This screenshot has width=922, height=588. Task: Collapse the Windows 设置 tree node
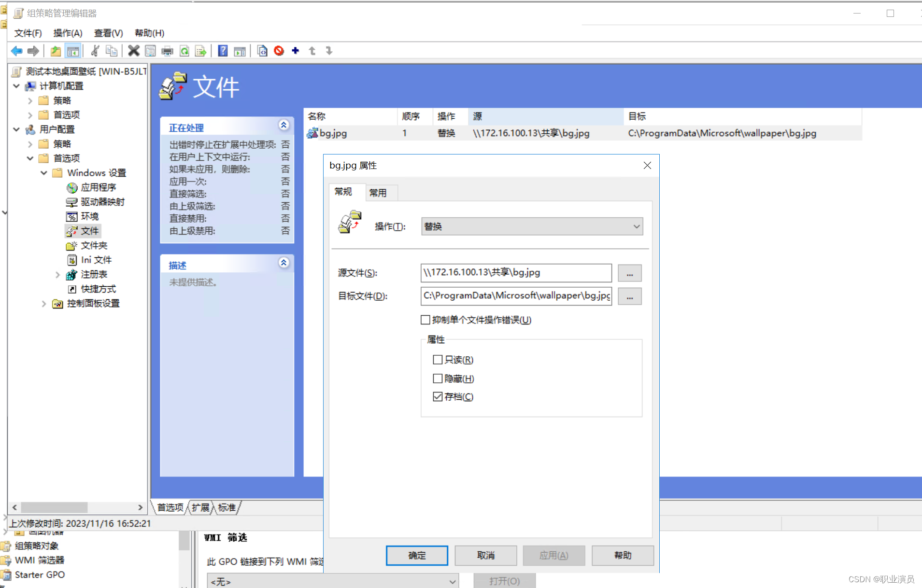pyautogui.click(x=44, y=173)
